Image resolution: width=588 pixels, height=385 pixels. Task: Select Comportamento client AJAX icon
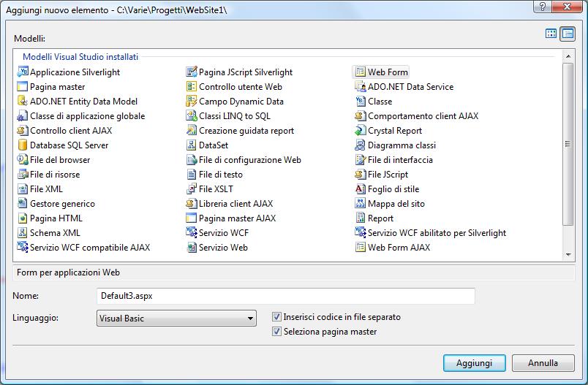[x=361, y=115]
